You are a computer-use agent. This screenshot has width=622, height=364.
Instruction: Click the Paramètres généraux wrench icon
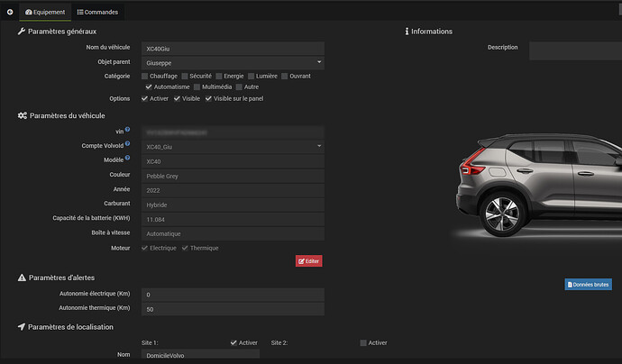(x=22, y=32)
